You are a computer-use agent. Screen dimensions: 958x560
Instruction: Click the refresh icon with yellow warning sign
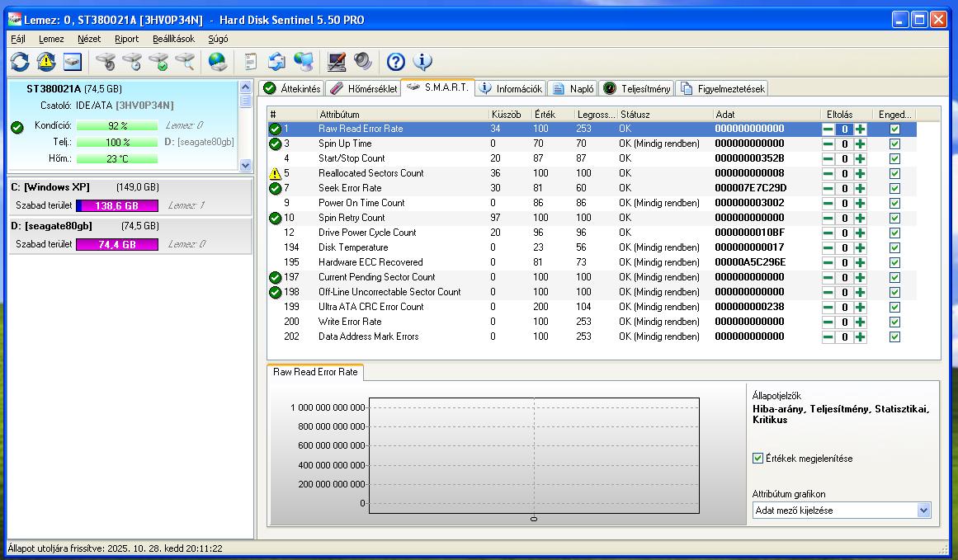(x=46, y=62)
